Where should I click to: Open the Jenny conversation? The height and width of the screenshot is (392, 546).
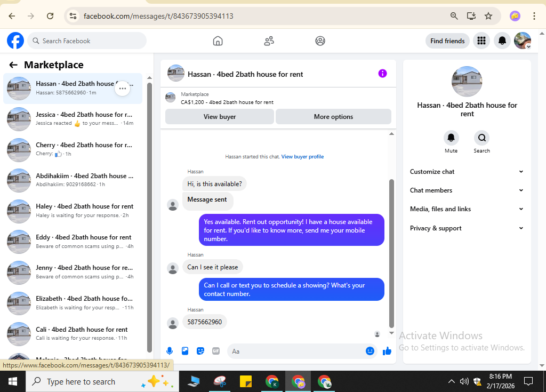tap(73, 272)
